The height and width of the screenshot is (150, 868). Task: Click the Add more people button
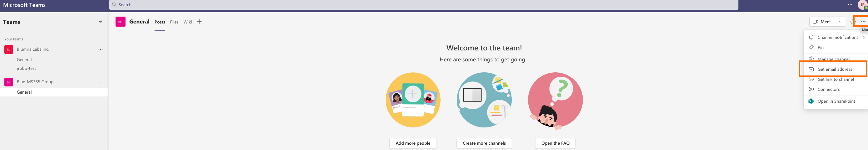coord(413,143)
